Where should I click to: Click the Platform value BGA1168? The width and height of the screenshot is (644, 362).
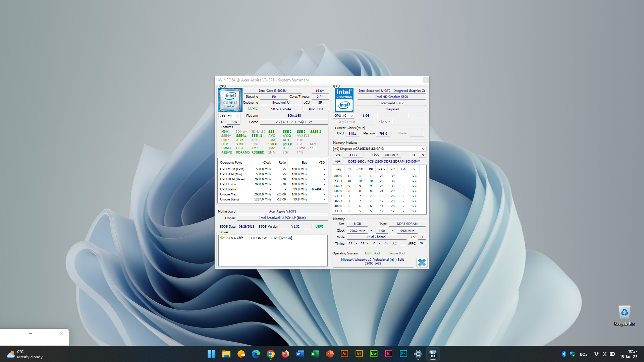[294, 116]
